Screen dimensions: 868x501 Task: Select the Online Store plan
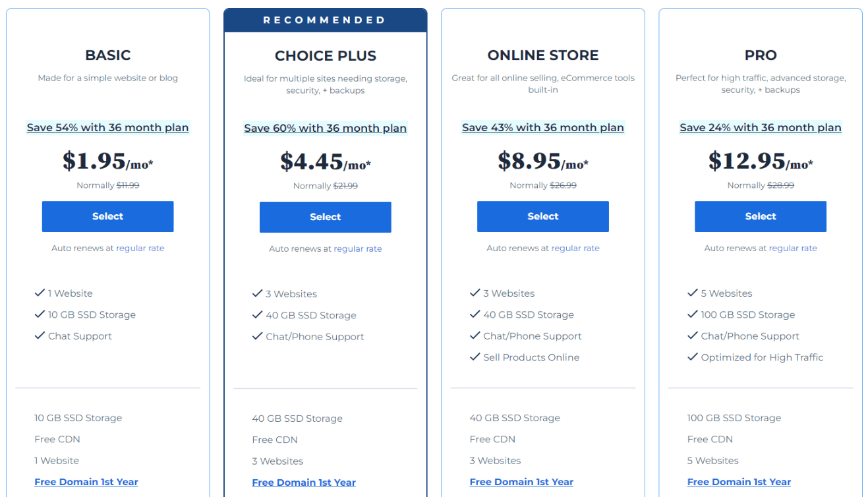tap(542, 216)
